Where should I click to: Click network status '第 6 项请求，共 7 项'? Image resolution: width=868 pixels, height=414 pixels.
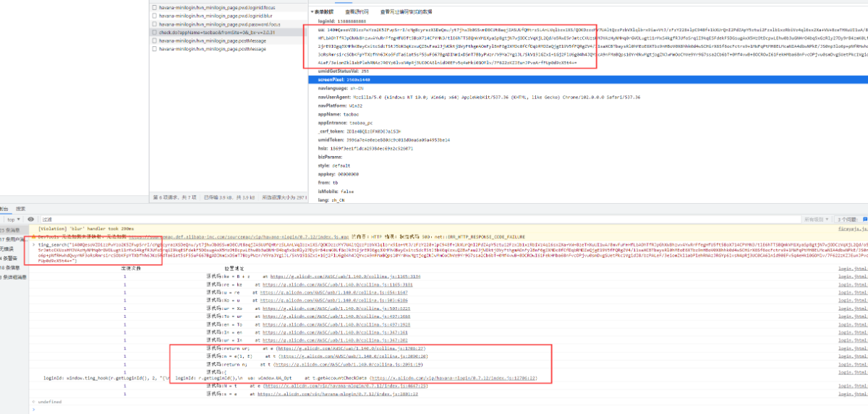(x=176, y=197)
